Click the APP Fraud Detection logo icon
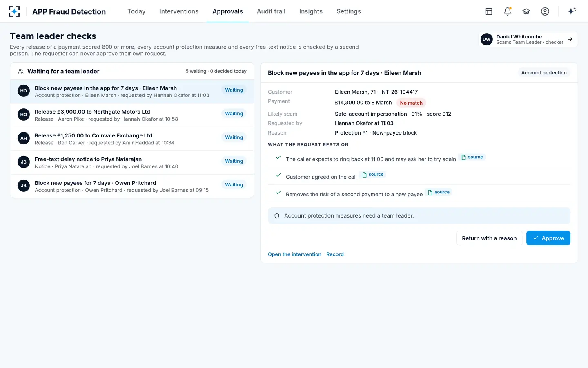This screenshot has height=368, width=588. pyautogui.click(x=14, y=11)
